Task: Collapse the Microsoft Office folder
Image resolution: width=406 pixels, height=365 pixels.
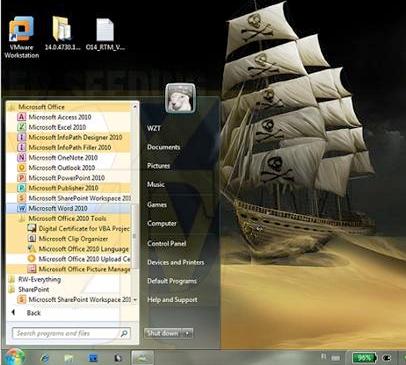Action: click(37, 107)
